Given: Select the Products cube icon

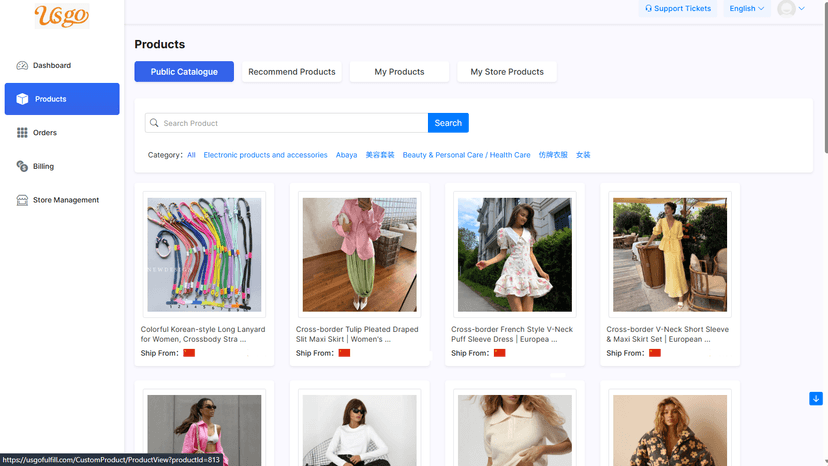Looking at the screenshot, I should coord(22,99).
